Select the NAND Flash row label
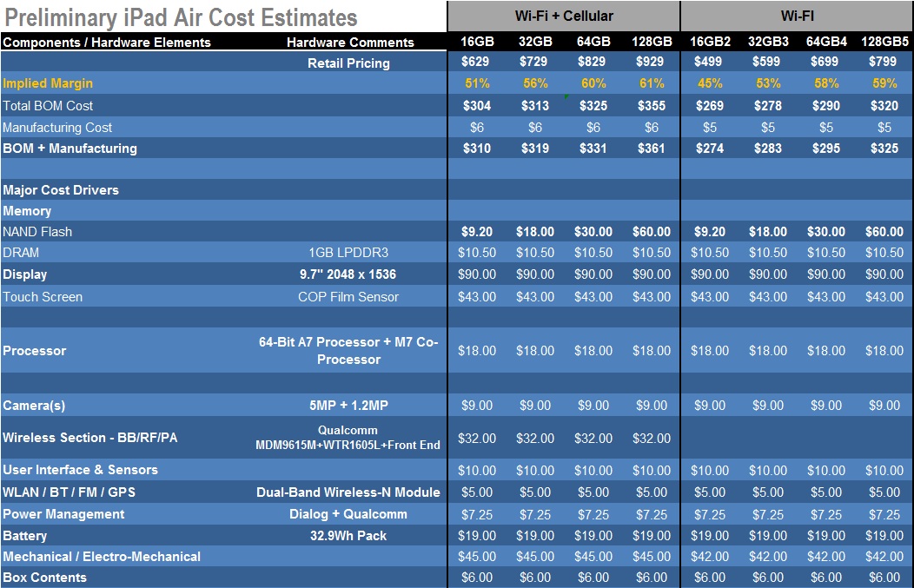 tap(37, 232)
